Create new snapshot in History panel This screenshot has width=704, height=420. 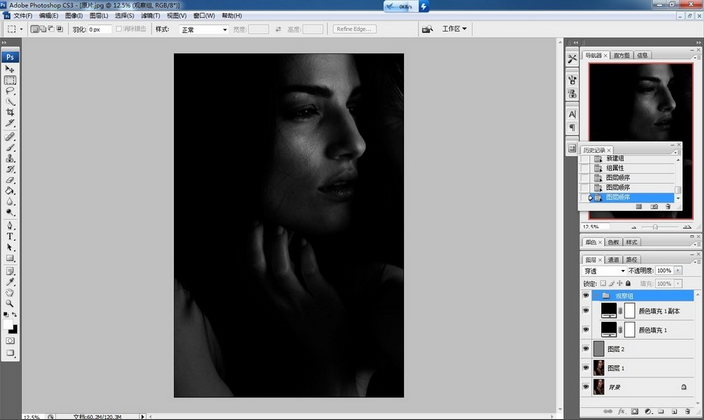click(x=654, y=207)
